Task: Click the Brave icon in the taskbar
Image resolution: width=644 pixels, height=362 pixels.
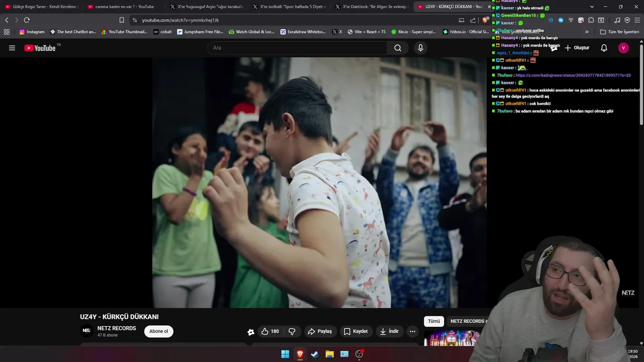Action: 300,354
